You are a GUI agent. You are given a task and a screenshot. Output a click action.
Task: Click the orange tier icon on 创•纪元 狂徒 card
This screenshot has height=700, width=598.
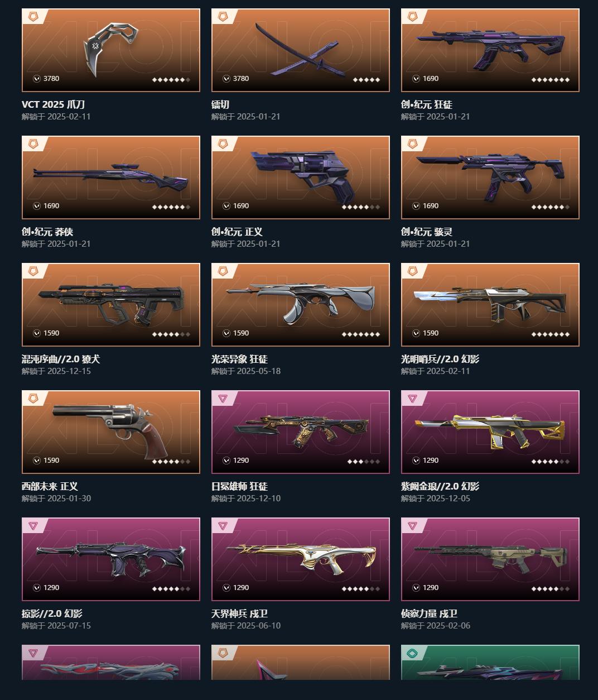click(x=413, y=17)
